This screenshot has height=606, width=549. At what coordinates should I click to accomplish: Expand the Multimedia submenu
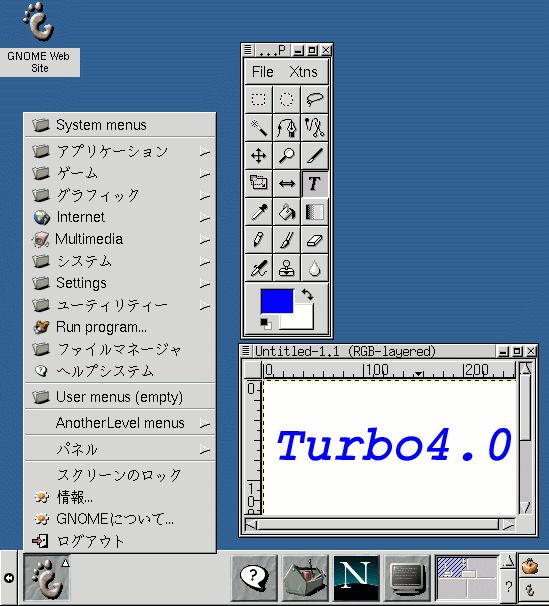(120, 239)
